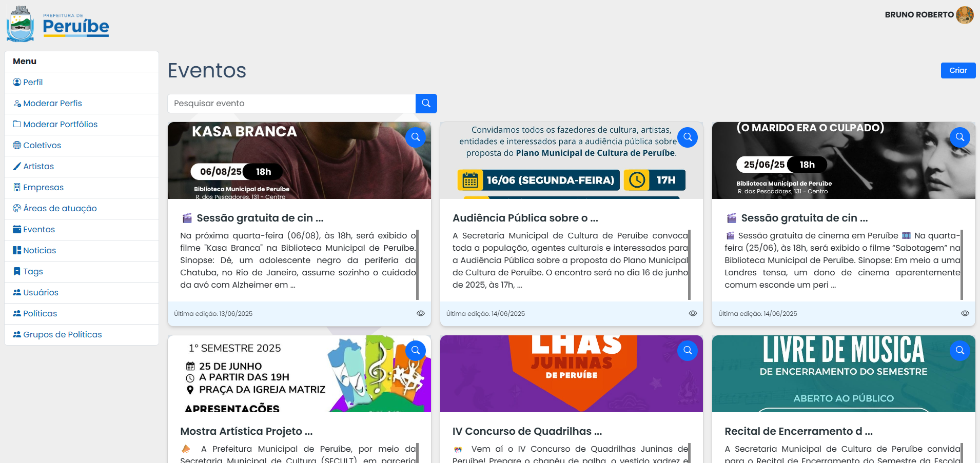Open Grupos de Políticas in the sidebar
This screenshot has height=463, width=980.
click(x=82, y=335)
